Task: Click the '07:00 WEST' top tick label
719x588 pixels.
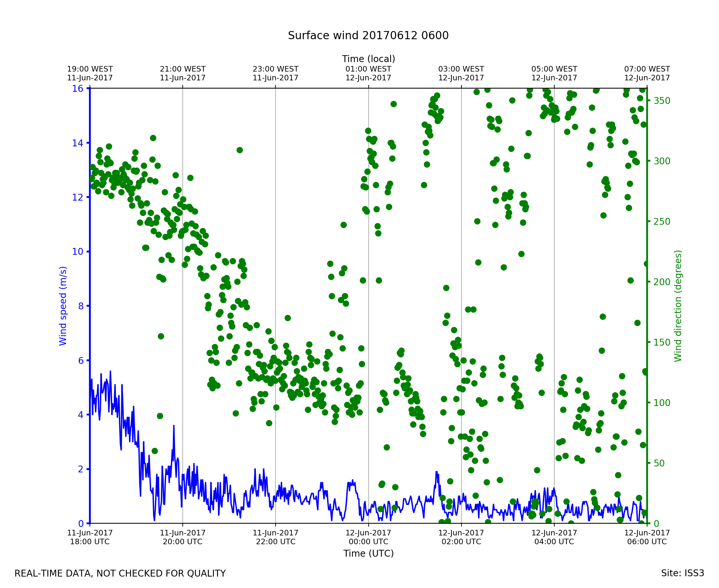Action: coord(647,69)
